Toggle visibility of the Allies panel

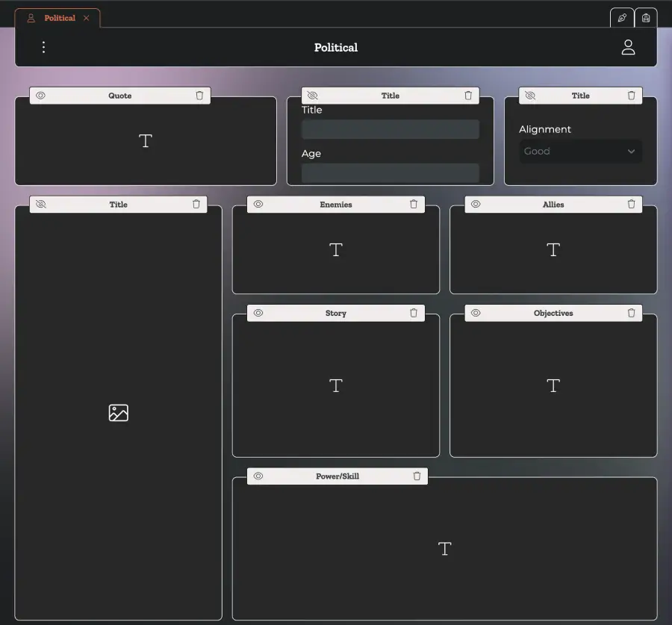tap(476, 204)
